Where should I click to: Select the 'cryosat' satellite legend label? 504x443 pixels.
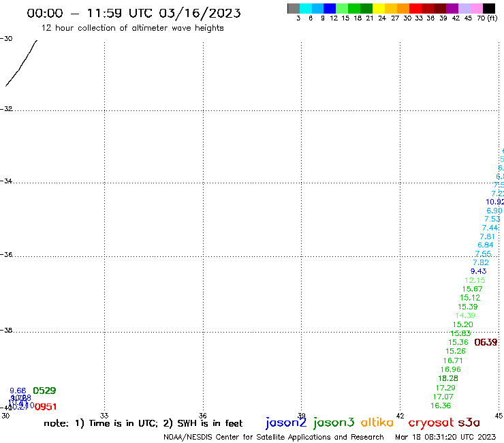point(430,423)
